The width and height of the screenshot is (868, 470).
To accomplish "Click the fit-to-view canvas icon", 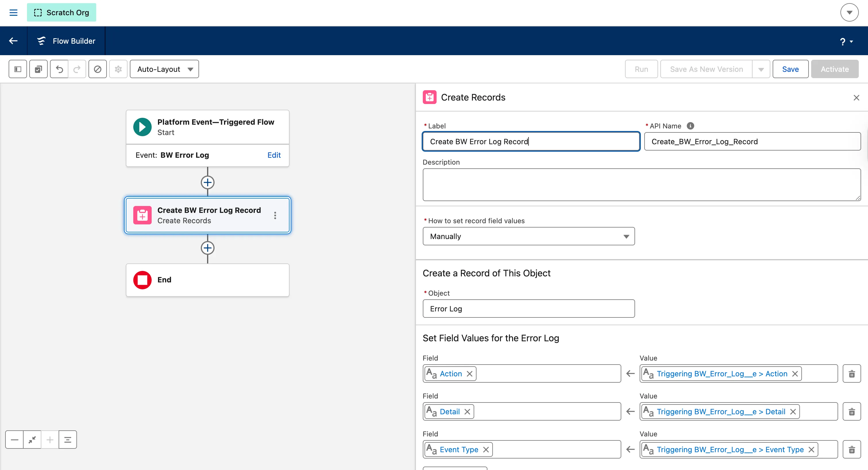I will point(32,439).
